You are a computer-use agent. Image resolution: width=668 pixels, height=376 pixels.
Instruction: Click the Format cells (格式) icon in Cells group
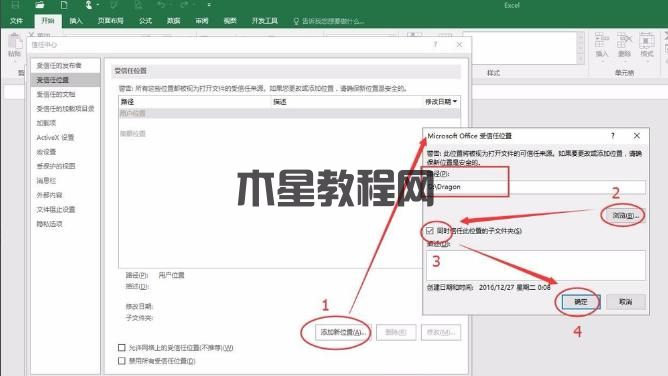coord(646,45)
